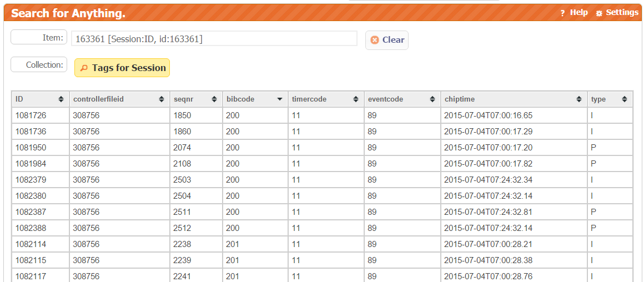Click chiptime 2015-07-04T07:00:17.20

489,147
